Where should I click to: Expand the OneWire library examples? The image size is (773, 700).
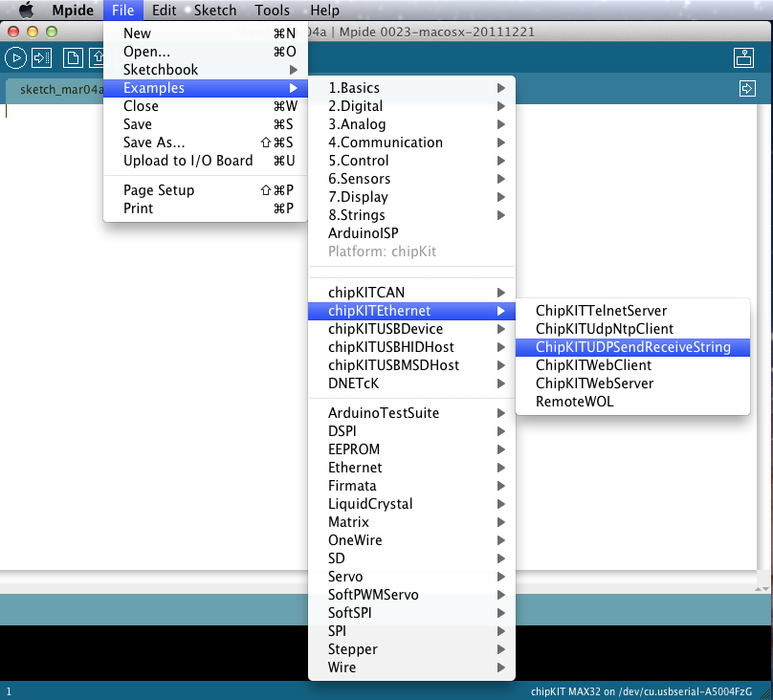pyautogui.click(x=411, y=540)
